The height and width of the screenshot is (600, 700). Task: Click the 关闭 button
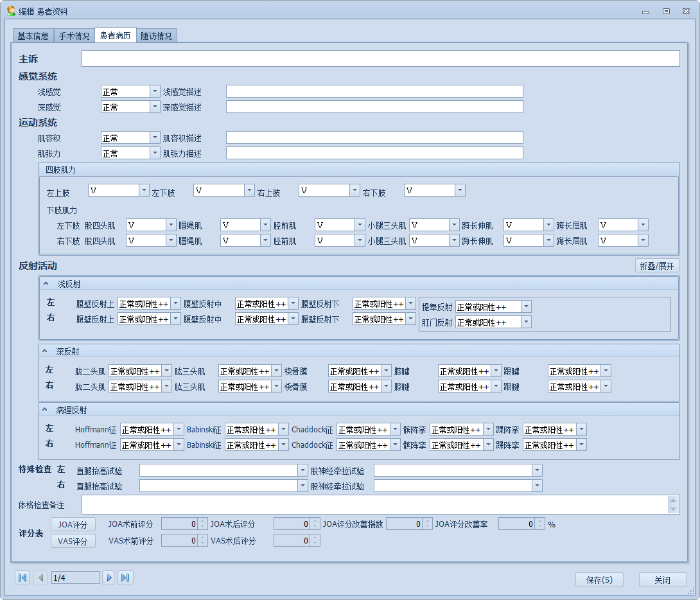(x=663, y=579)
